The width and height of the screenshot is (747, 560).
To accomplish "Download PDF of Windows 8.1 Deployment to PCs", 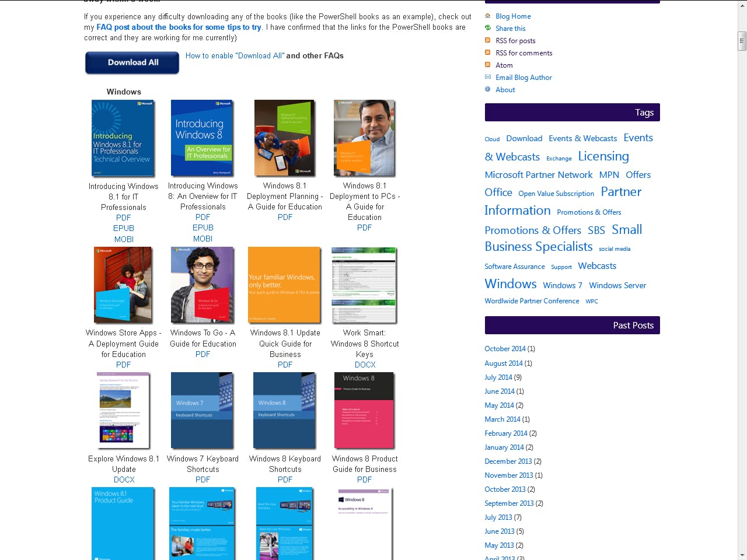I will click(364, 228).
